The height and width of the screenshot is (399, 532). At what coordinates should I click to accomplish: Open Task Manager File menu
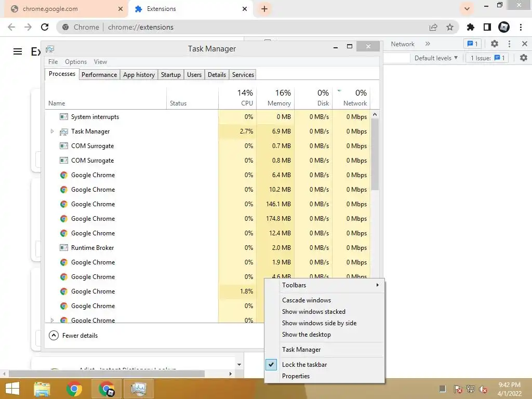point(53,62)
